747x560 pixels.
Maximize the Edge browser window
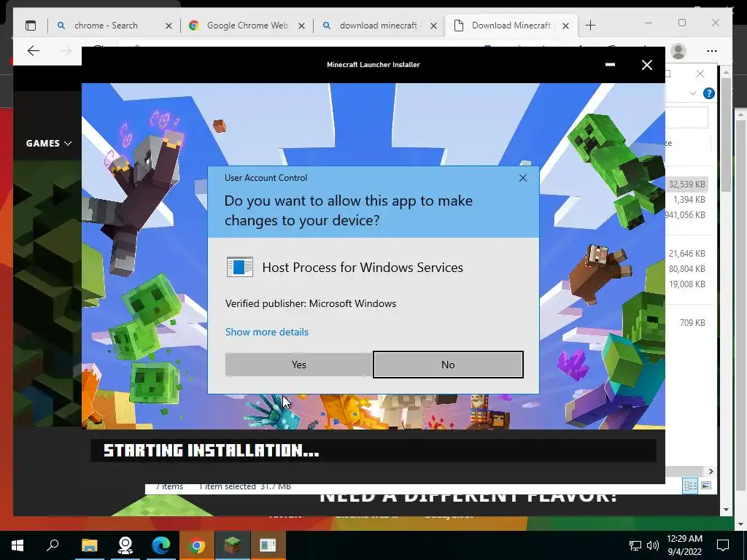[x=682, y=23]
